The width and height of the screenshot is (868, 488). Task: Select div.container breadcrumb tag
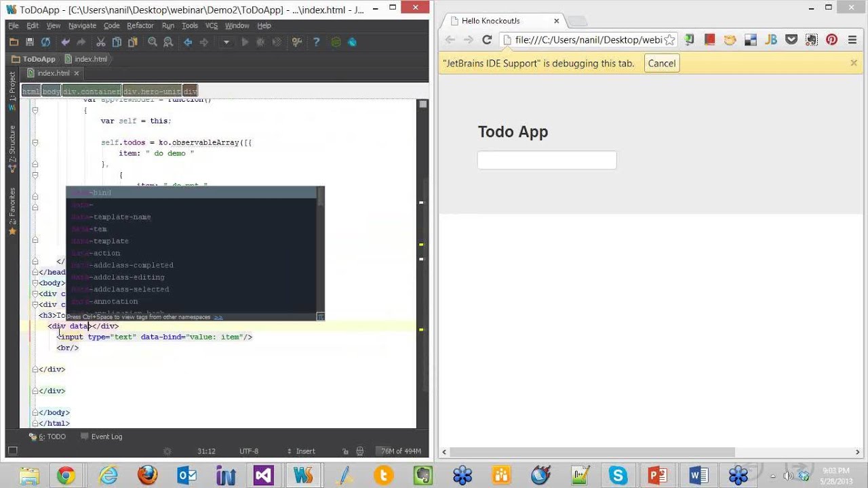[x=92, y=91]
